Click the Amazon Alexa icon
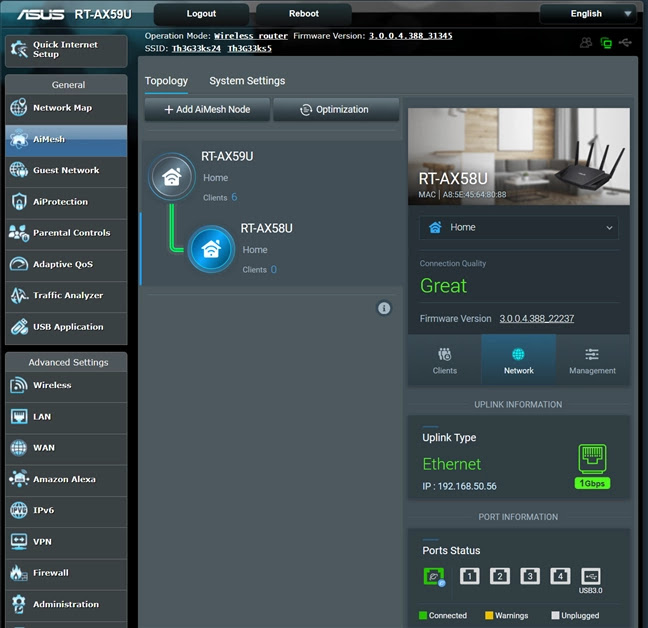The height and width of the screenshot is (628, 648). (19, 479)
